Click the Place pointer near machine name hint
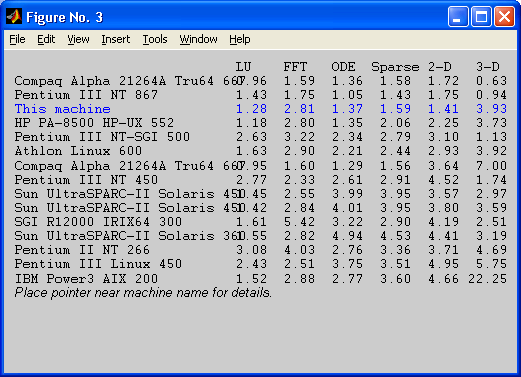 pos(143,293)
